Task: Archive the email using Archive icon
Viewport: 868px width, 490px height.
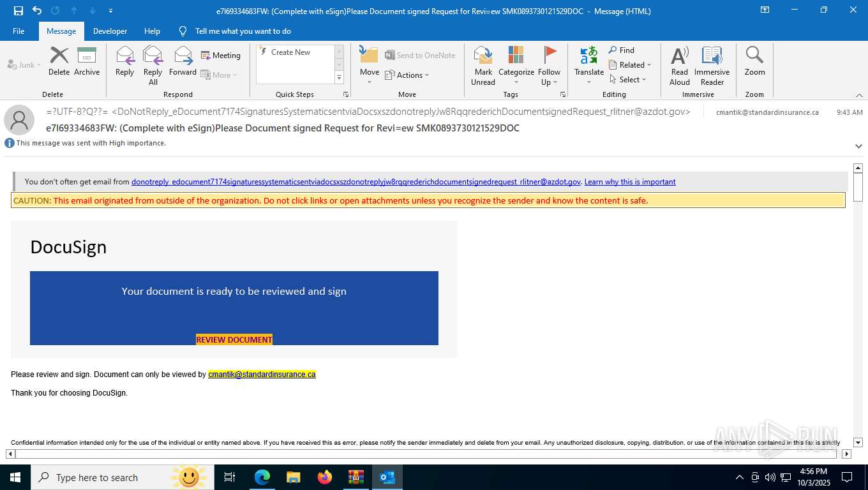Action: (87, 61)
